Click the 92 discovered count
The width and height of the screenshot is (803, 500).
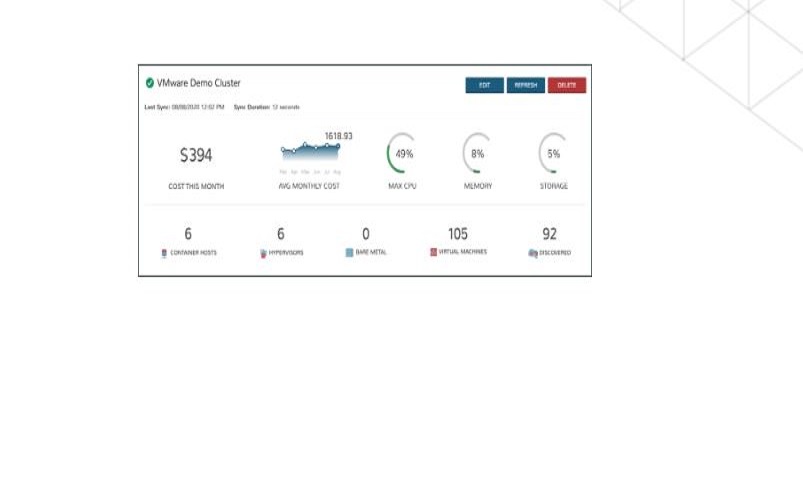[x=550, y=234]
